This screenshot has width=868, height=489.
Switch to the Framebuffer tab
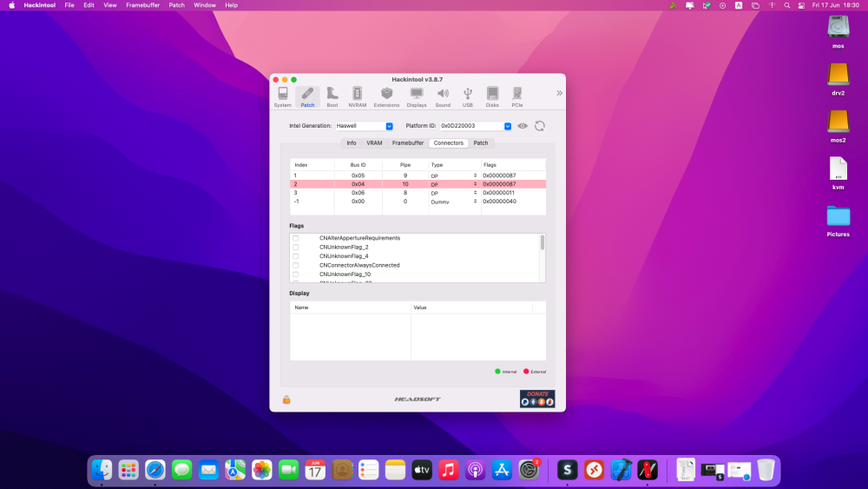point(408,143)
